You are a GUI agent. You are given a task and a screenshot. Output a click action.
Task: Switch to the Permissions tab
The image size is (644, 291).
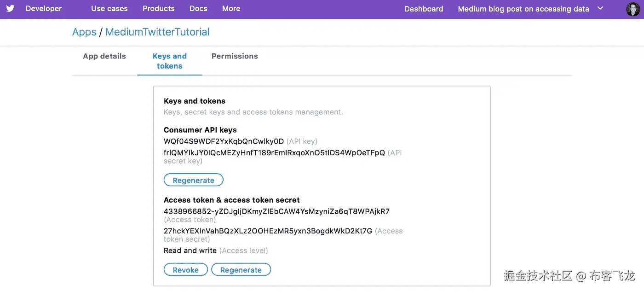pyautogui.click(x=235, y=56)
